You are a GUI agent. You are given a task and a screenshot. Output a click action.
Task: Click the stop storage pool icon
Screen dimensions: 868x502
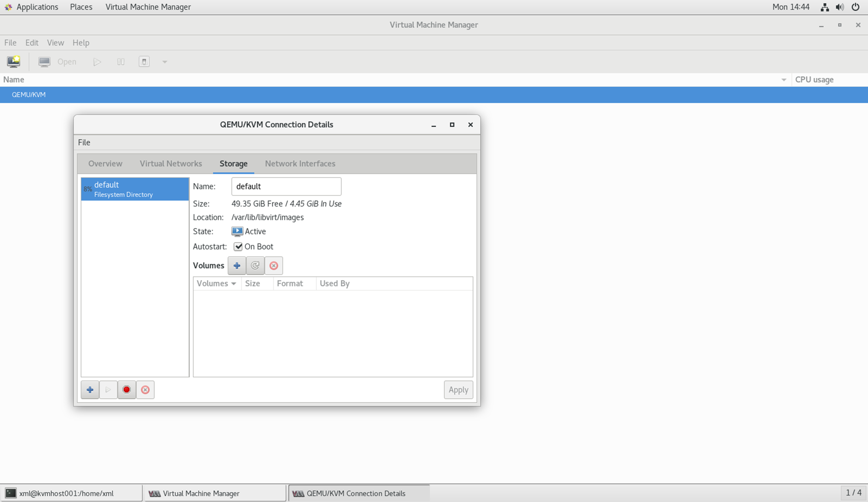tap(127, 390)
